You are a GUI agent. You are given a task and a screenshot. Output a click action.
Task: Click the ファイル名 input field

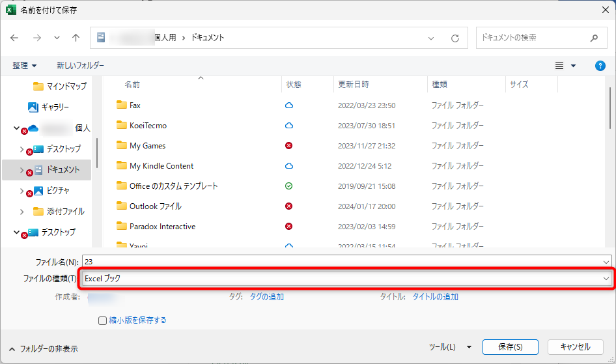pyautogui.click(x=342, y=262)
